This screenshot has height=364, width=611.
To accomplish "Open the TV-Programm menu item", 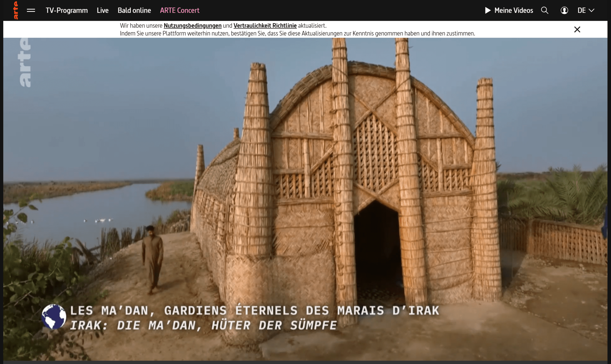I will 67,11.
